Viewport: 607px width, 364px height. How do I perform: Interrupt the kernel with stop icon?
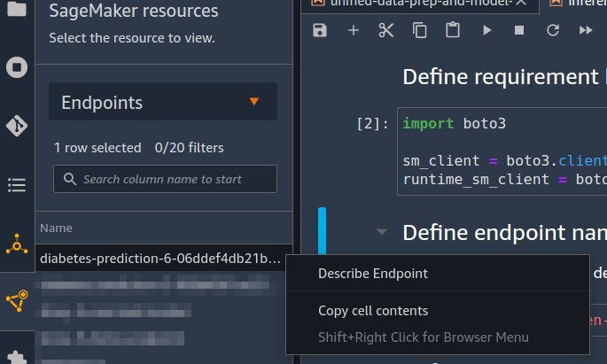(519, 30)
